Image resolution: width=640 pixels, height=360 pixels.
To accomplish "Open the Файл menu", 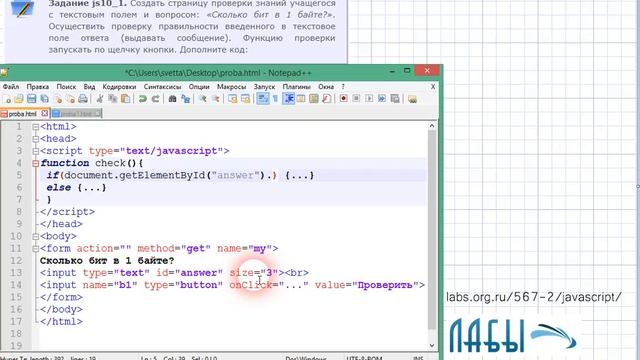I will (x=11, y=87).
